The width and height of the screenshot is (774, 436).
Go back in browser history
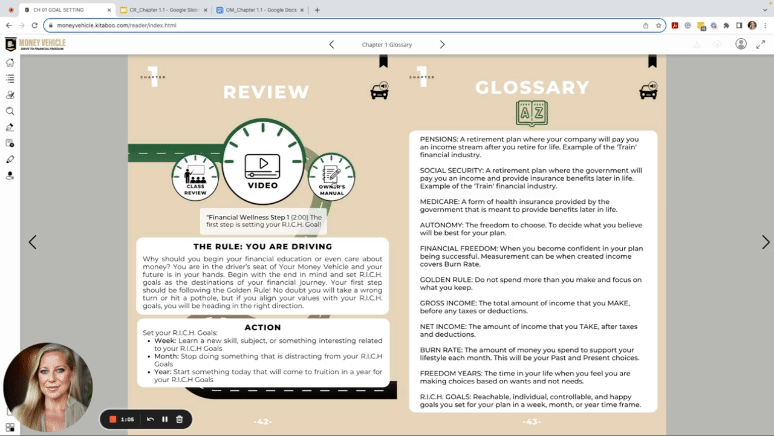8,25
